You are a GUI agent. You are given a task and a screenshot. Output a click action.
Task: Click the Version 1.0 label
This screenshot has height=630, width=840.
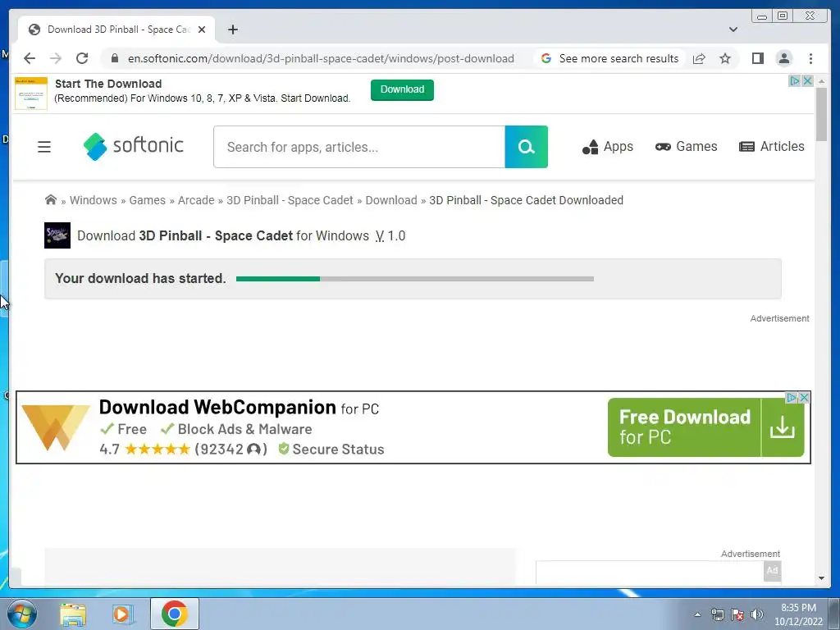390,235
